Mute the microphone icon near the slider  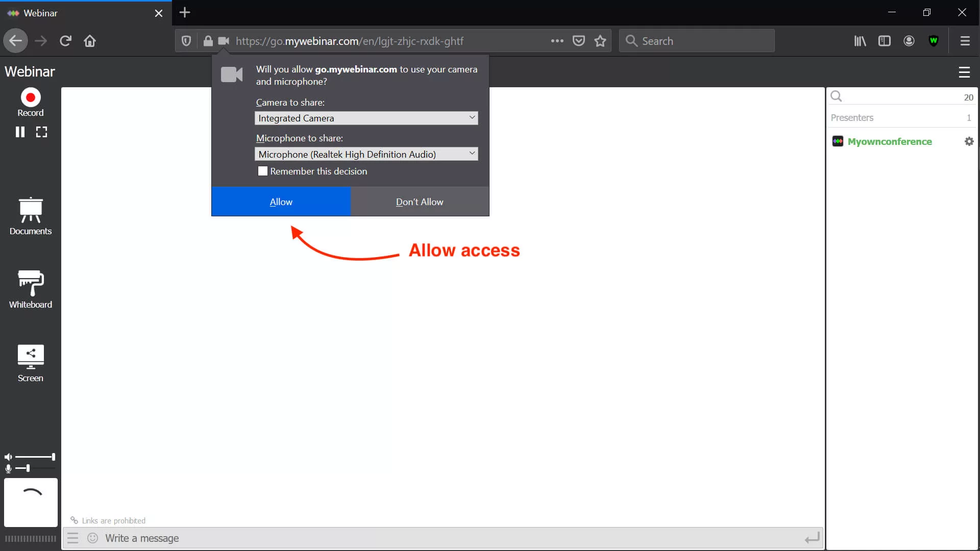8,469
